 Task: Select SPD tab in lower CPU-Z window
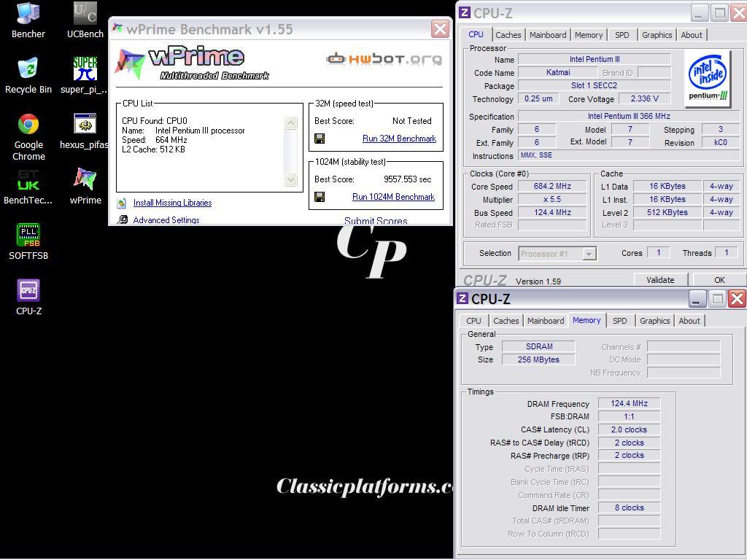point(620,321)
